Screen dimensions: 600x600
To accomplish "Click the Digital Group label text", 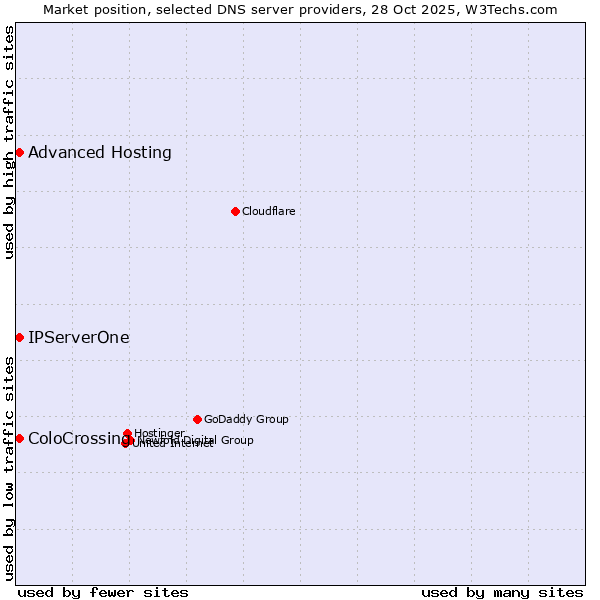I will (x=216, y=440).
